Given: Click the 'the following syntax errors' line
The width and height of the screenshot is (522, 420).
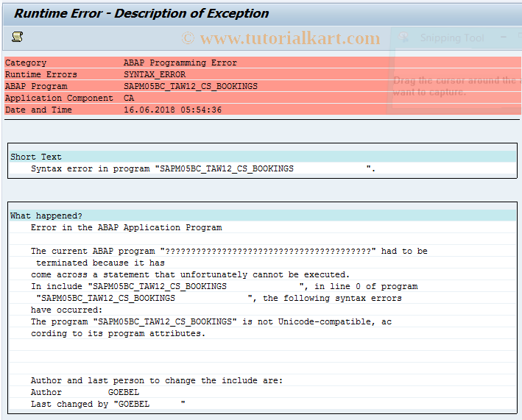Looking at the screenshot, I should click(x=219, y=298).
